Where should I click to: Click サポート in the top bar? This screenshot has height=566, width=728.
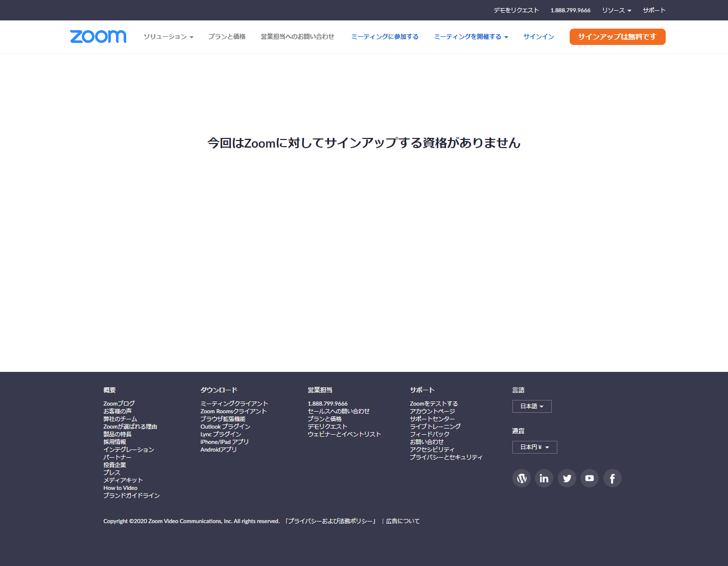pyautogui.click(x=654, y=10)
